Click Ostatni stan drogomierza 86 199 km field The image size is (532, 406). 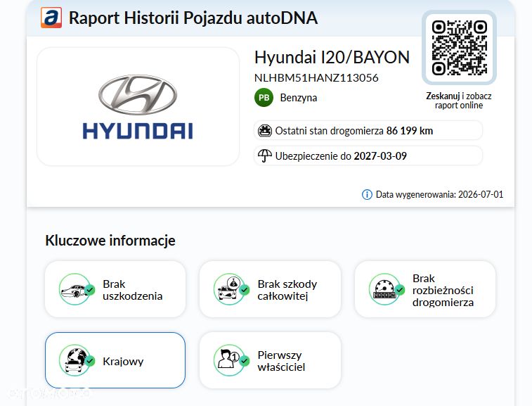(x=368, y=130)
